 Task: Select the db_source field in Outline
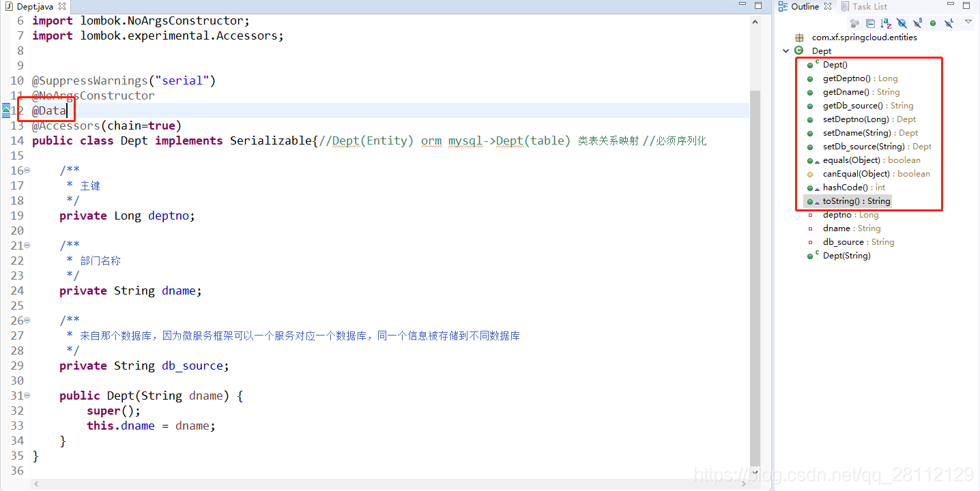pos(859,242)
